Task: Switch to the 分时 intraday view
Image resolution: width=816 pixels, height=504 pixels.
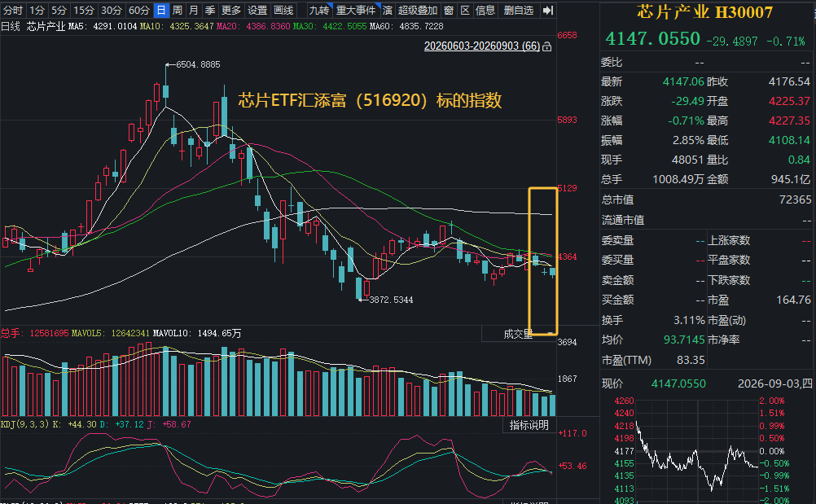Action: pyautogui.click(x=12, y=10)
